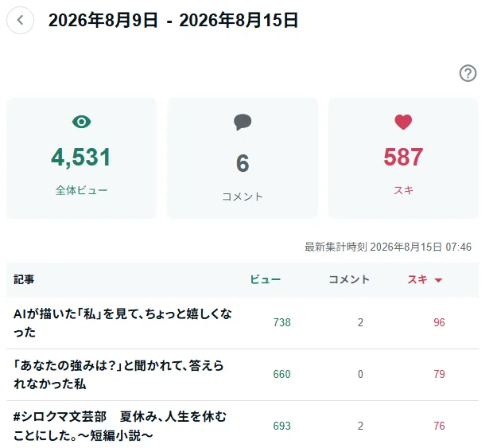
Task: Select the 587 スキ summary card
Action: pyautogui.click(x=403, y=158)
